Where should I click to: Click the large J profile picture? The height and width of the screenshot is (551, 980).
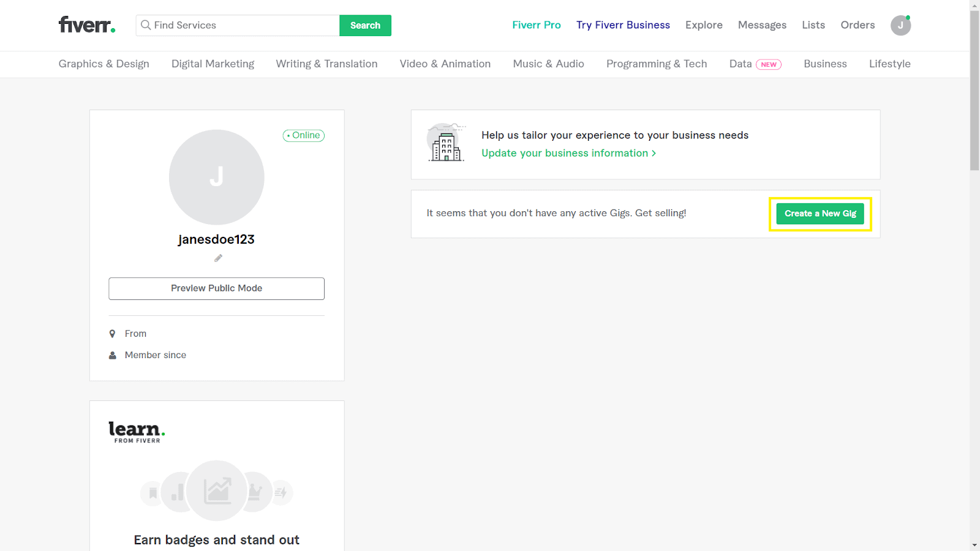pos(217,177)
